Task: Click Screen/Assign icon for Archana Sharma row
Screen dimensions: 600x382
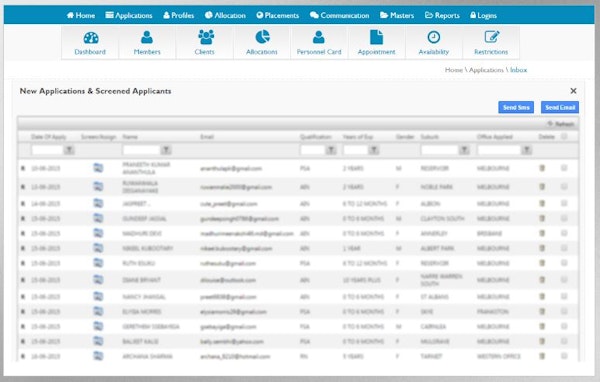Action: (98, 356)
